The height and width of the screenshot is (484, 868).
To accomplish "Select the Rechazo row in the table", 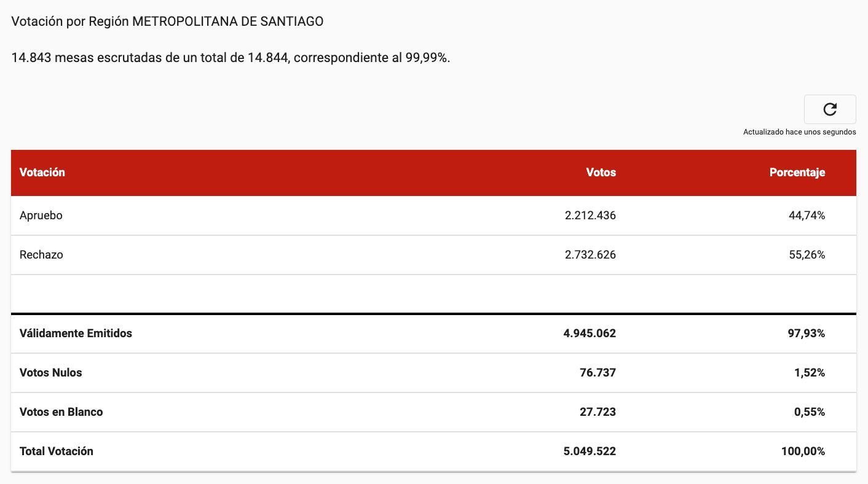I will point(41,254).
